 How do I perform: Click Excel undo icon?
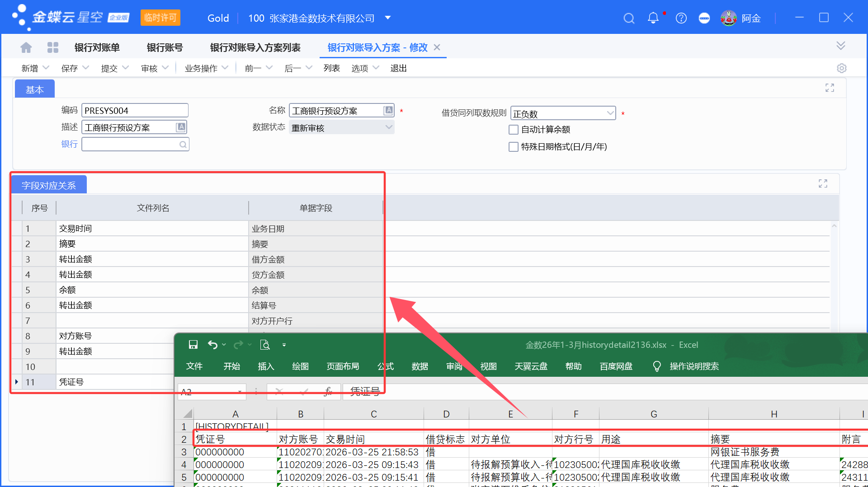(212, 345)
